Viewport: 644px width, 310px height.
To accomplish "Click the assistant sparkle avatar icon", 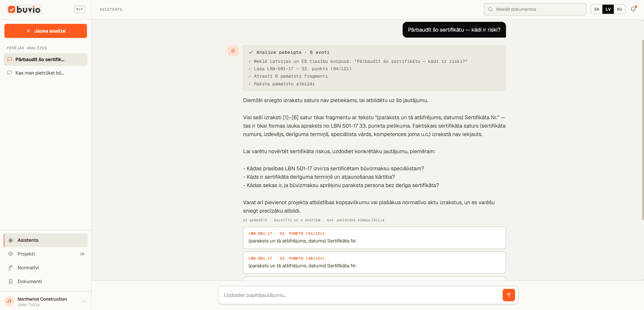I will (233, 51).
